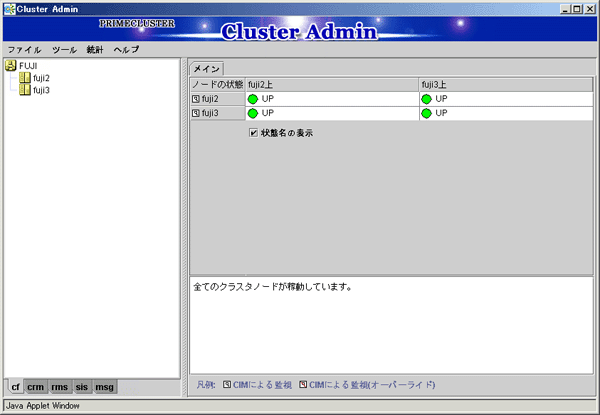This screenshot has width=600, height=415.
Task: Click the fuji3上 column header
Action: 506,85
